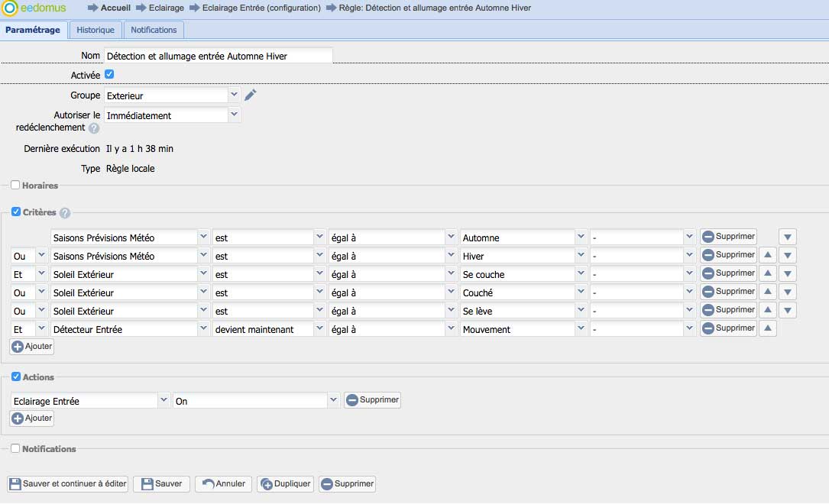Image resolution: width=829 pixels, height=504 pixels.
Task: Click the redéclenchement help question mark icon
Action: [x=94, y=128]
